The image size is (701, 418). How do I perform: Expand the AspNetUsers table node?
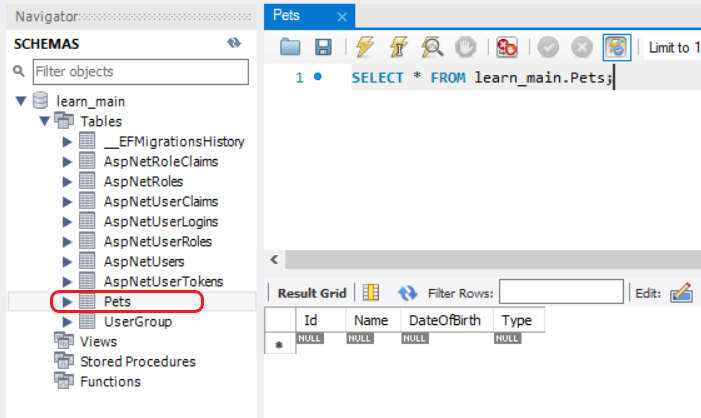coord(67,261)
